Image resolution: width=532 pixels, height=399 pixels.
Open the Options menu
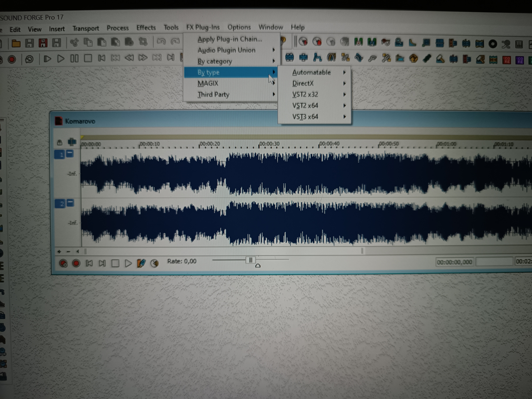click(239, 27)
